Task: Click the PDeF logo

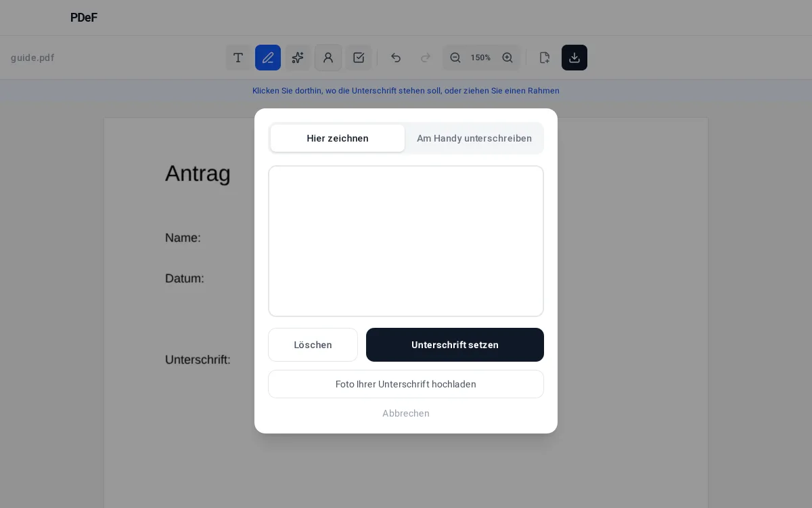Action: coord(84,18)
